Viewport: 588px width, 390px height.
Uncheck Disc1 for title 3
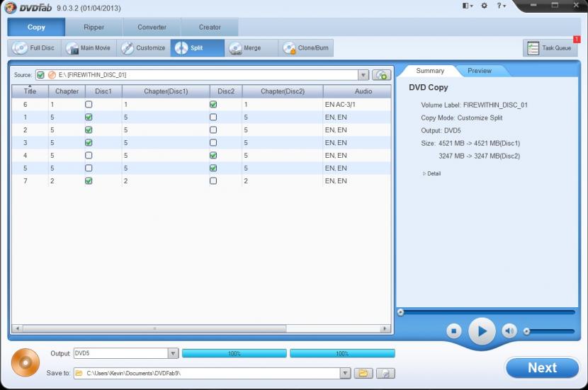click(x=89, y=143)
